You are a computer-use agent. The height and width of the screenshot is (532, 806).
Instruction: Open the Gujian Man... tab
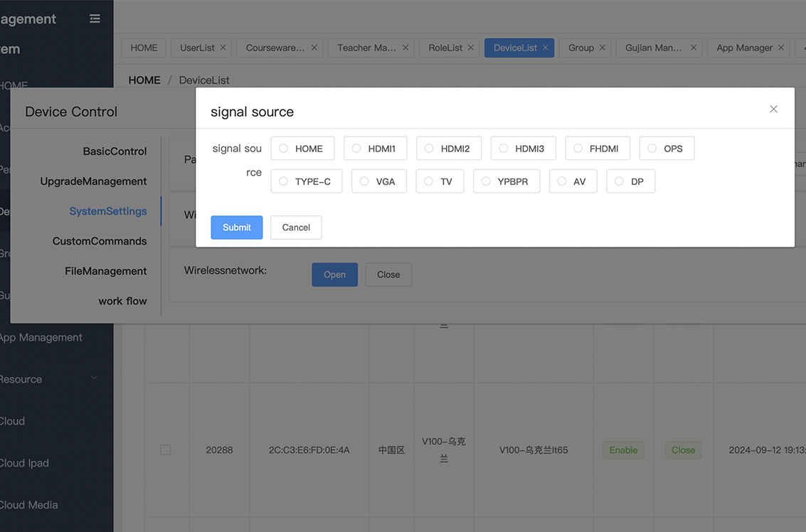click(x=653, y=48)
